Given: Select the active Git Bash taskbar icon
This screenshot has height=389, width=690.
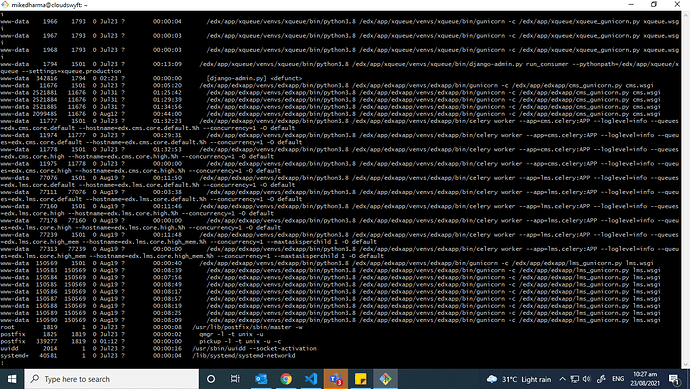Looking at the screenshot, I should click(x=385, y=379).
